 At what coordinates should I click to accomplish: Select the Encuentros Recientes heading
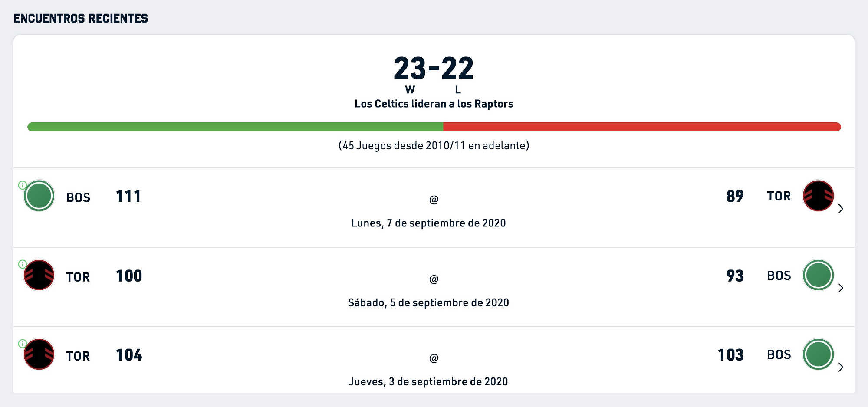pyautogui.click(x=81, y=18)
